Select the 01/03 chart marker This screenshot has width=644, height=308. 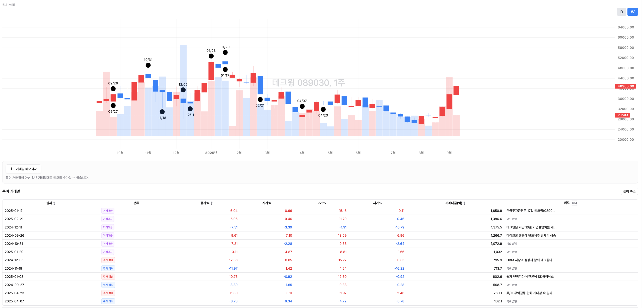[x=211, y=56]
